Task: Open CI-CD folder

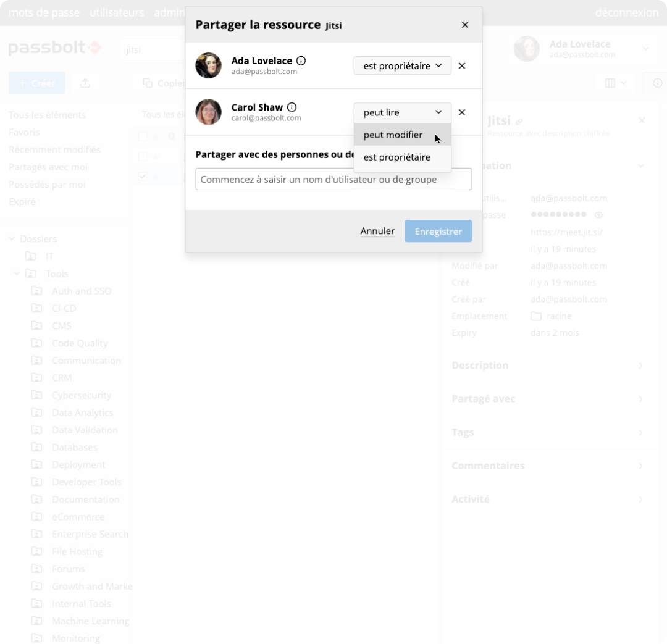Action: (x=64, y=308)
